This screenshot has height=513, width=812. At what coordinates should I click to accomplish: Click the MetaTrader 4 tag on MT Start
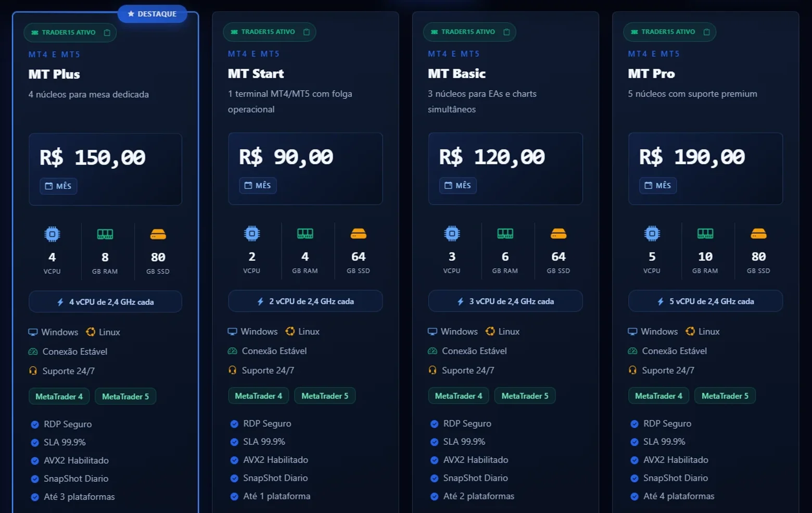click(259, 396)
